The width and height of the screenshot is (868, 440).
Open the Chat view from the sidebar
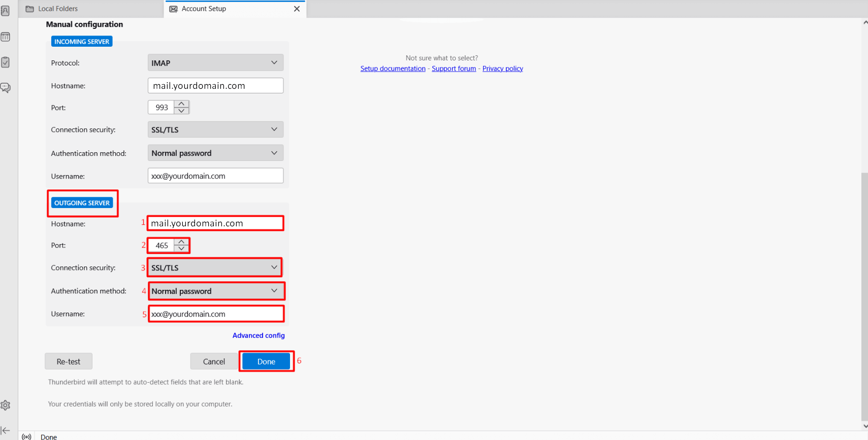(6, 88)
